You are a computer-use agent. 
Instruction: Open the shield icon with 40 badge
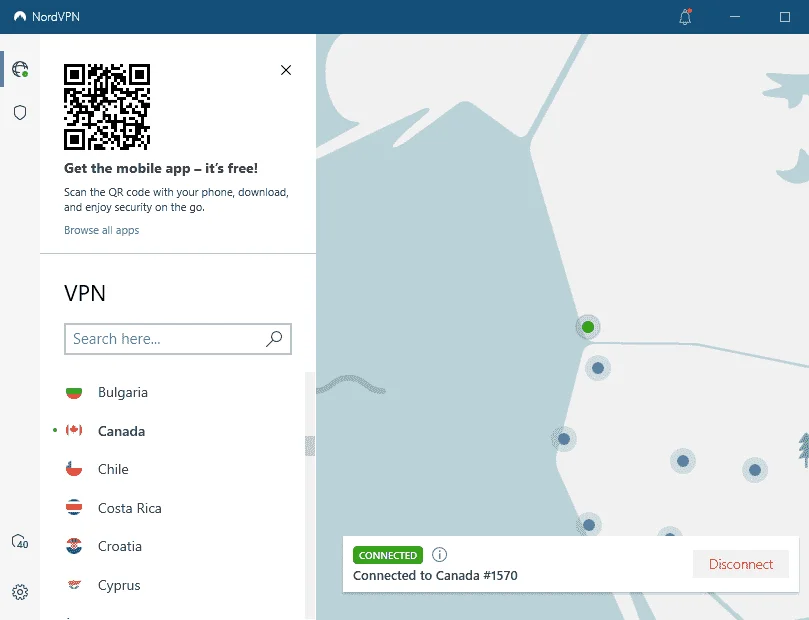click(20, 542)
